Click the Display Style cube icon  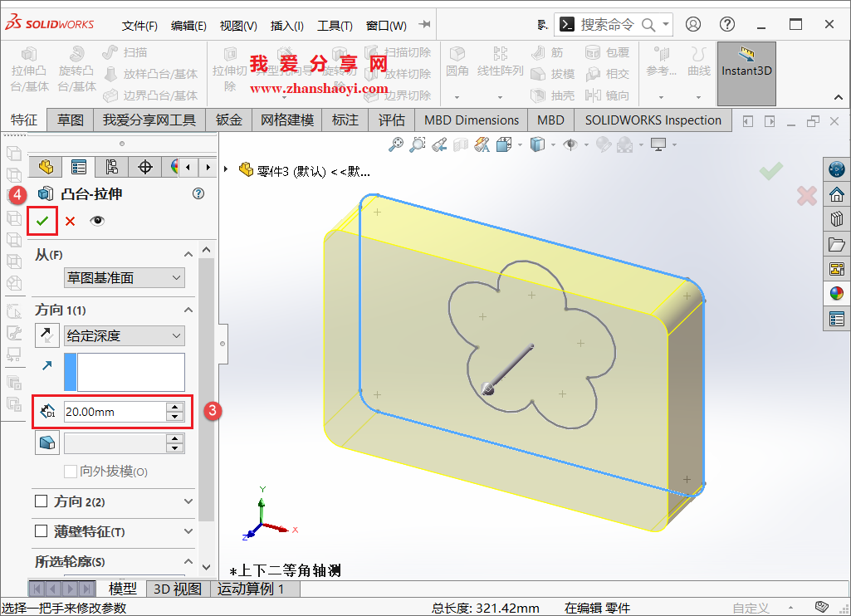538,144
